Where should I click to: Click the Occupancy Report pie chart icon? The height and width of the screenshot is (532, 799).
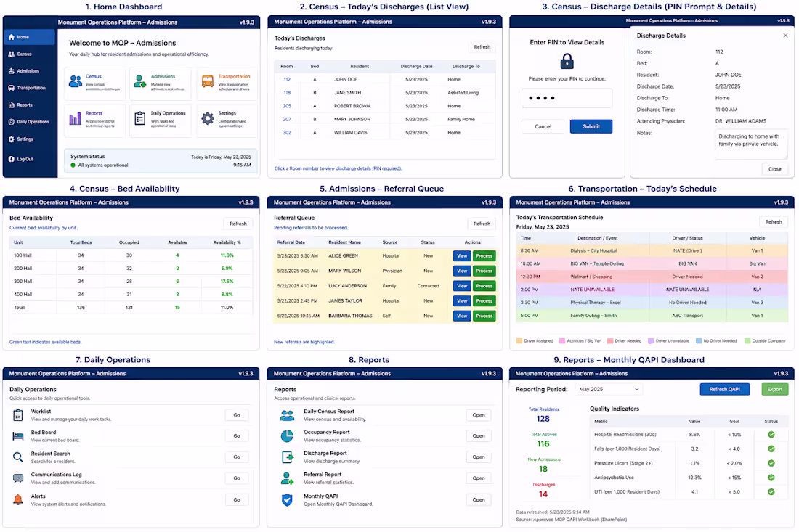click(287, 436)
